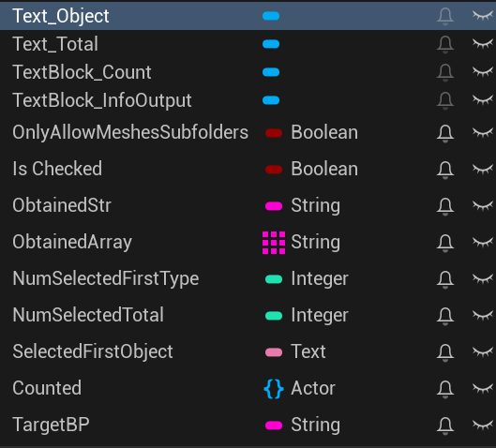The width and height of the screenshot is (496, 448).
Task: Select the TextBlock_InfoOutput variable
Action: coord(102,100)
